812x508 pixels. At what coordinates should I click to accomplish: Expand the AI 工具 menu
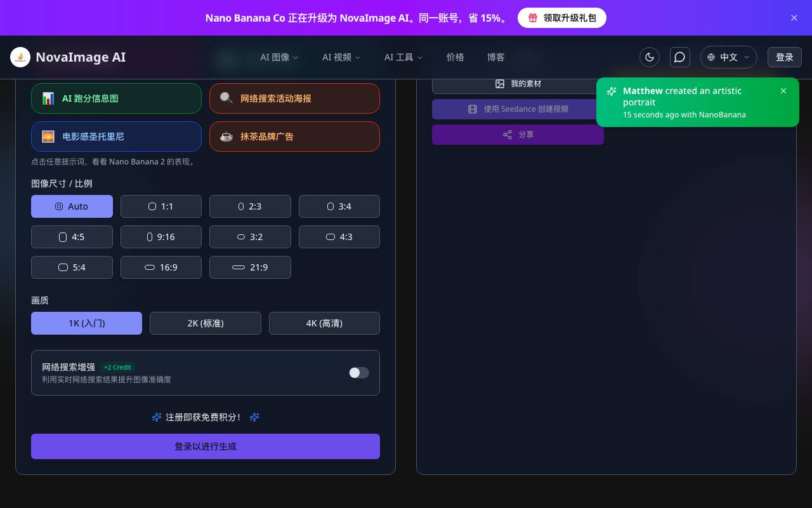(x=403, y=57)
